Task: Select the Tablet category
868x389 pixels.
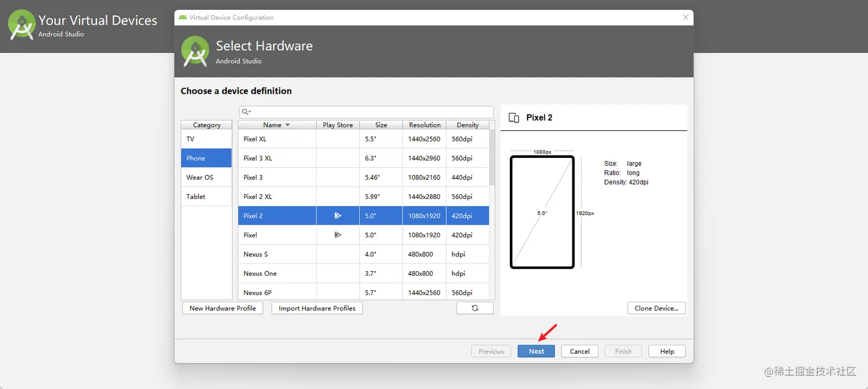Action: coord(207,197)
